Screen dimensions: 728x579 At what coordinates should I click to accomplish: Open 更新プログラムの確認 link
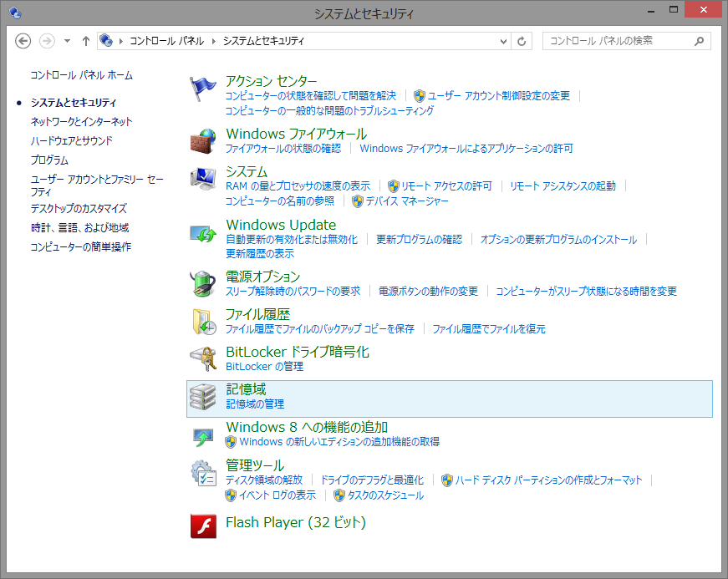click(420, 240)
